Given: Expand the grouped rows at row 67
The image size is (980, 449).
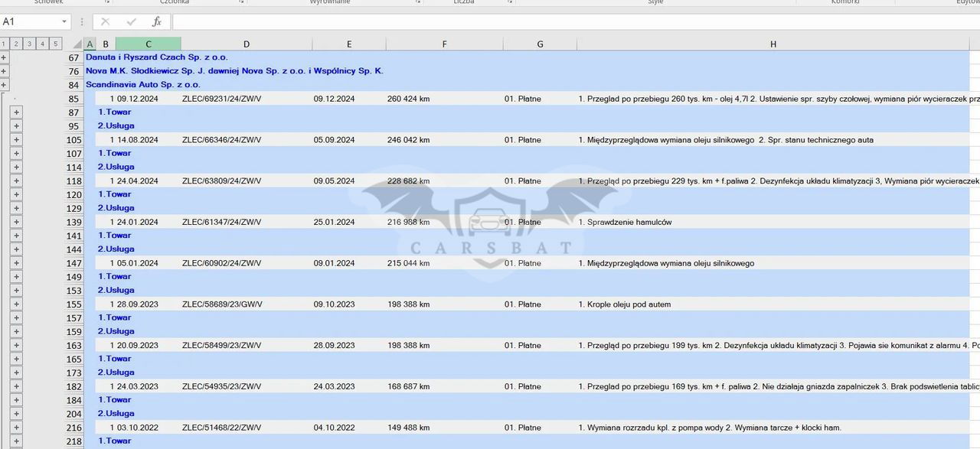Looking at the screenshot, I should pyautogui.click(x=4, y=57).
